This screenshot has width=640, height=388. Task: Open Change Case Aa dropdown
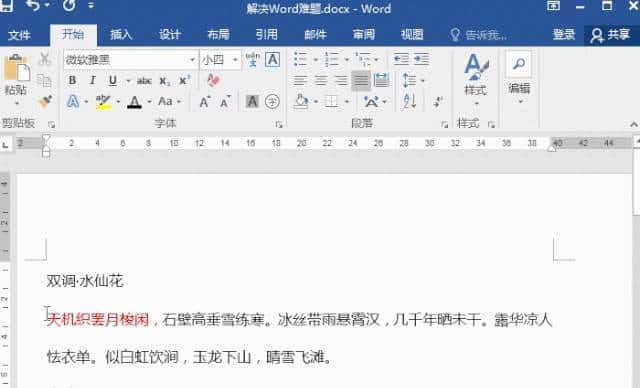click(x=169, y=102)
